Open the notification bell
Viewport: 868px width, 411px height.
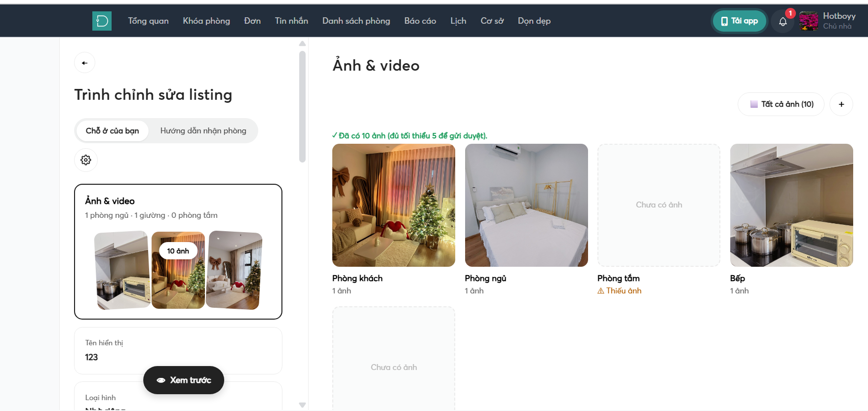pyautogui.click(x=783, y=21)
